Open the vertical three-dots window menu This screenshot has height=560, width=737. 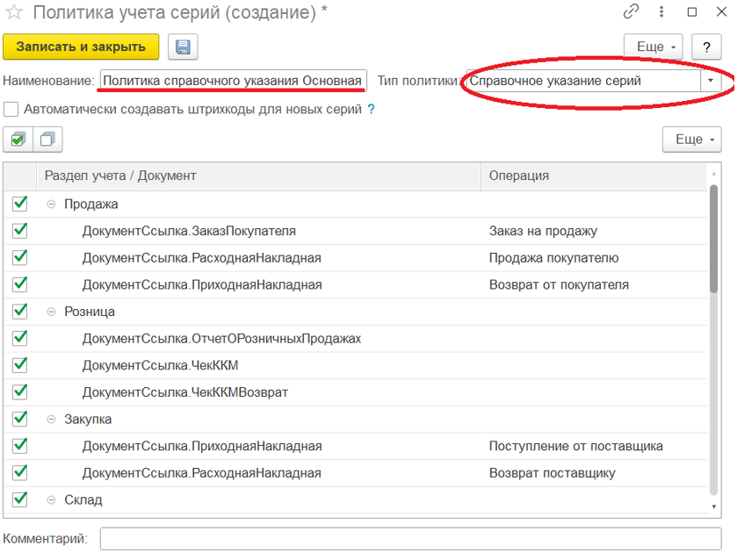click(x=661, y=12)
